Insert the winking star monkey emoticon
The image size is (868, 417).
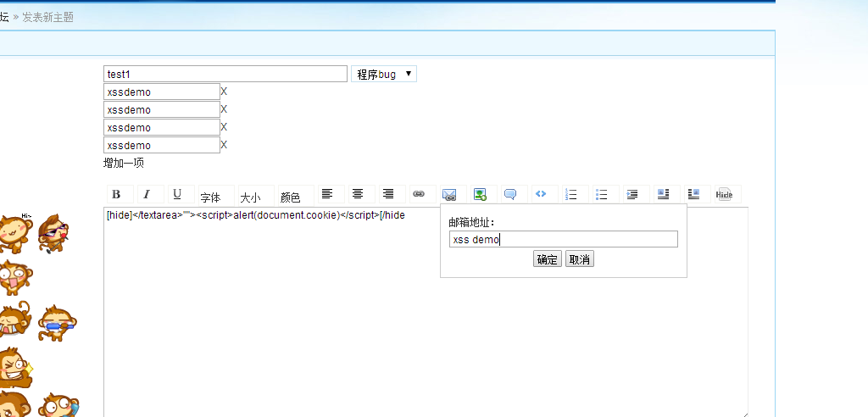click(17, 367)
